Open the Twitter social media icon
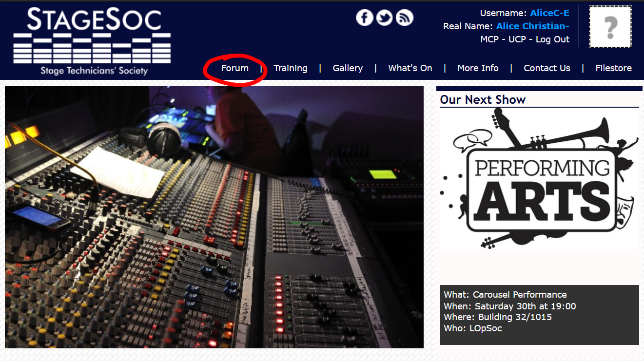The width and height of the screenshot is (644, 361). tap(384, 18)
